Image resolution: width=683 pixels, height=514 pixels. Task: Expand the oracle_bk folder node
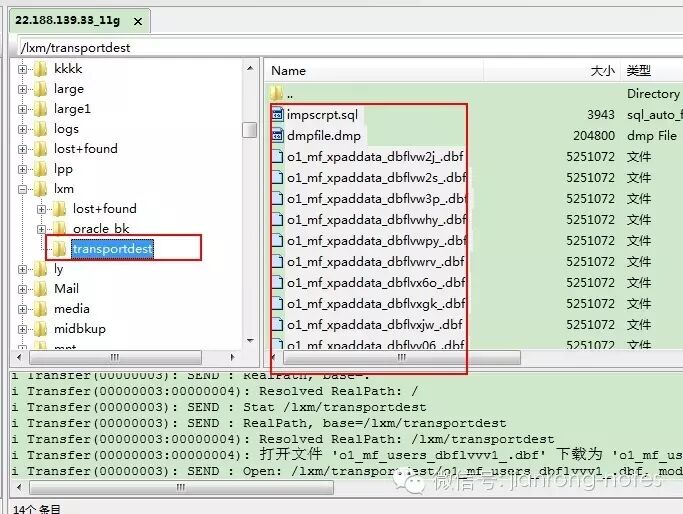41,229
